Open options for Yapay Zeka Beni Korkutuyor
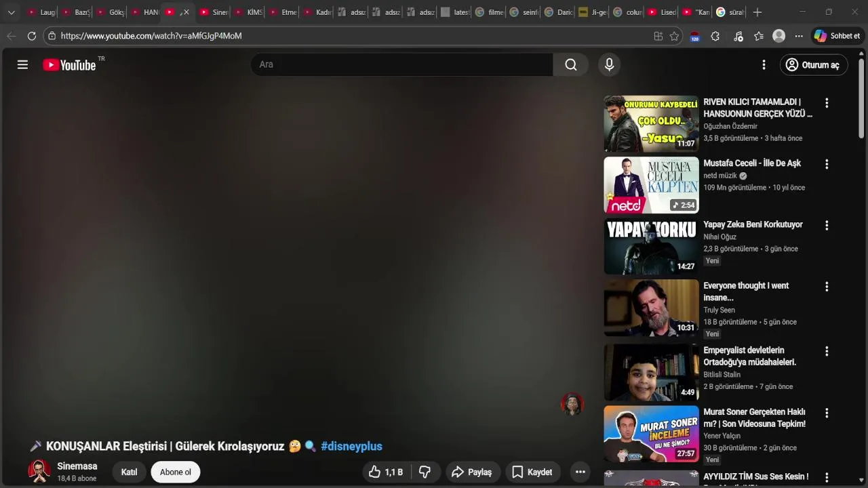 click(x=826, y=226)
